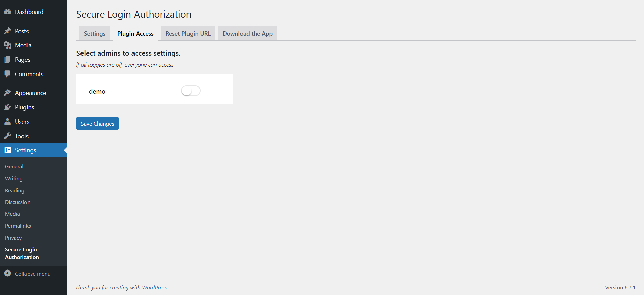
Task: Select the Privacy settings submenu item
Action: 13,238
